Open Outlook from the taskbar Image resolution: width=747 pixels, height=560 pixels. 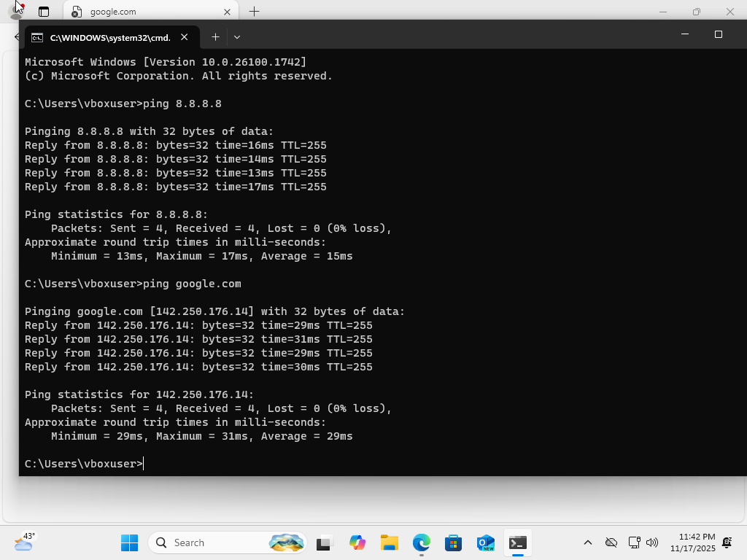pyautogui.click(x=486, y=542)
